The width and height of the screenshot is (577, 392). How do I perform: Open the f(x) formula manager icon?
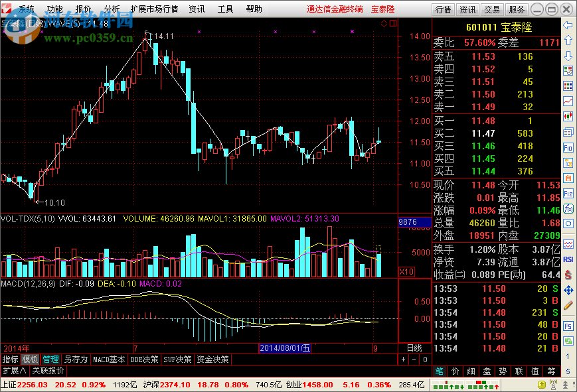(x=568, y=209)
